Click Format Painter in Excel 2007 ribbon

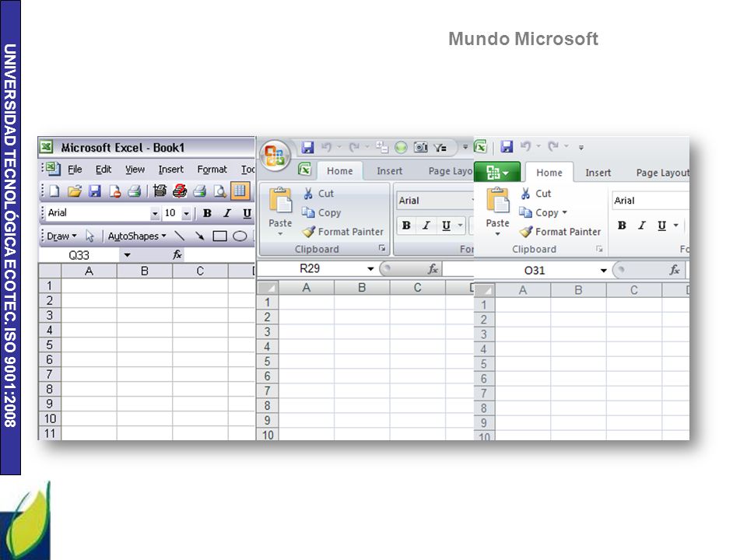(x=343, y=232)
